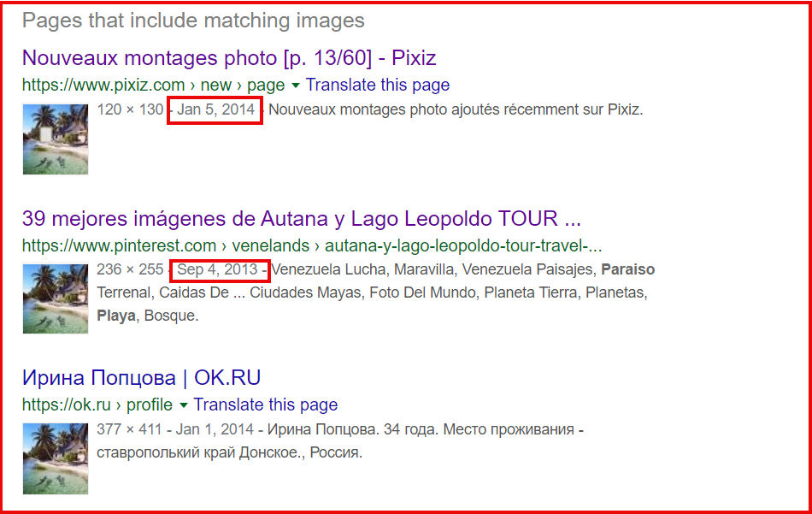Expand the dropdown arrow beside ok.ru URL

click(183, 405)
